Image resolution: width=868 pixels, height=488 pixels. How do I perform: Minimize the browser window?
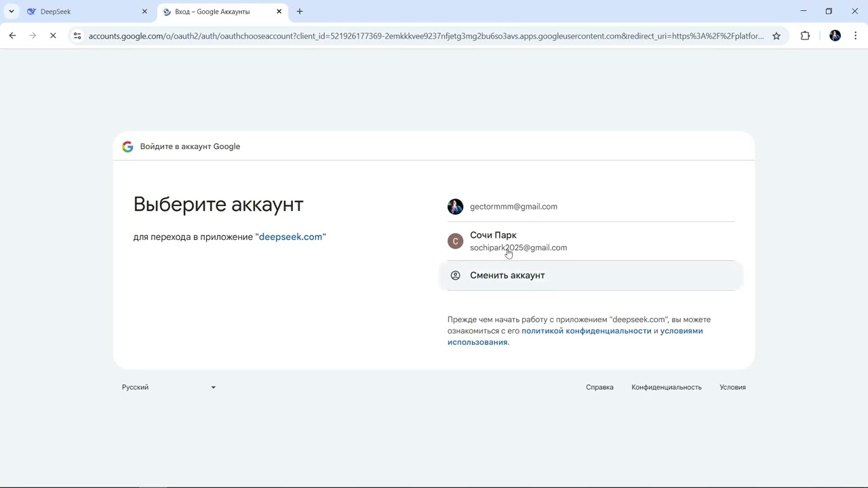804,12
